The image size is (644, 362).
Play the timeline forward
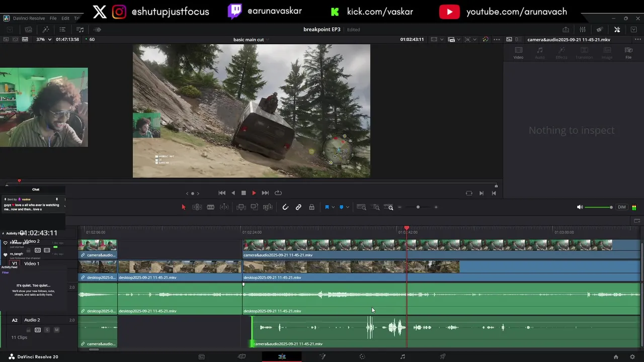point(254,193)
